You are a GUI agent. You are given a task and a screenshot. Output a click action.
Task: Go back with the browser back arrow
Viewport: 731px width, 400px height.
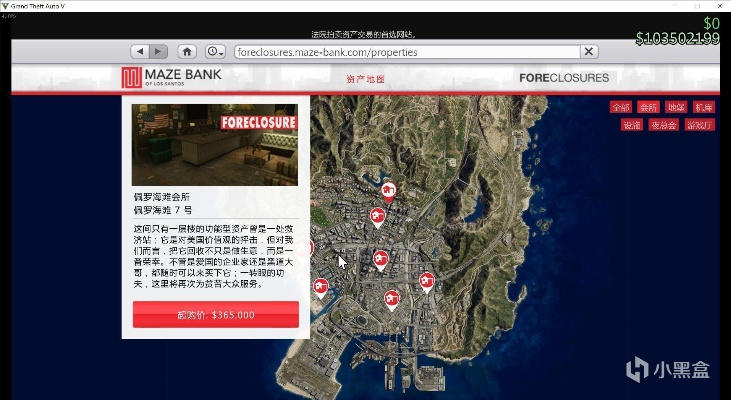coord(140,51)
